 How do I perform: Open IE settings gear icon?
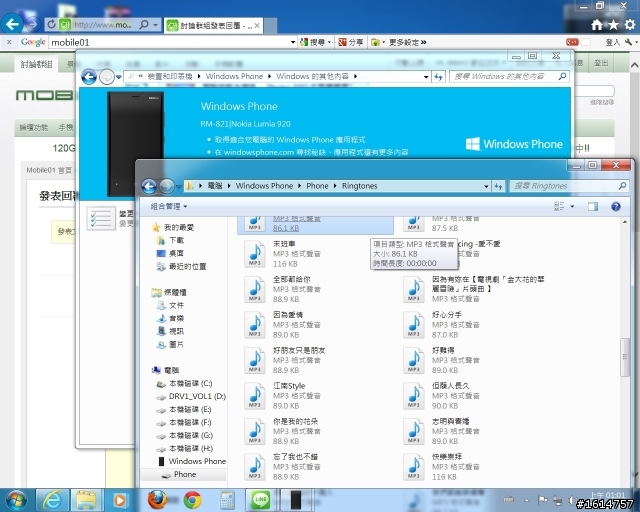click(x=630, y=25)
